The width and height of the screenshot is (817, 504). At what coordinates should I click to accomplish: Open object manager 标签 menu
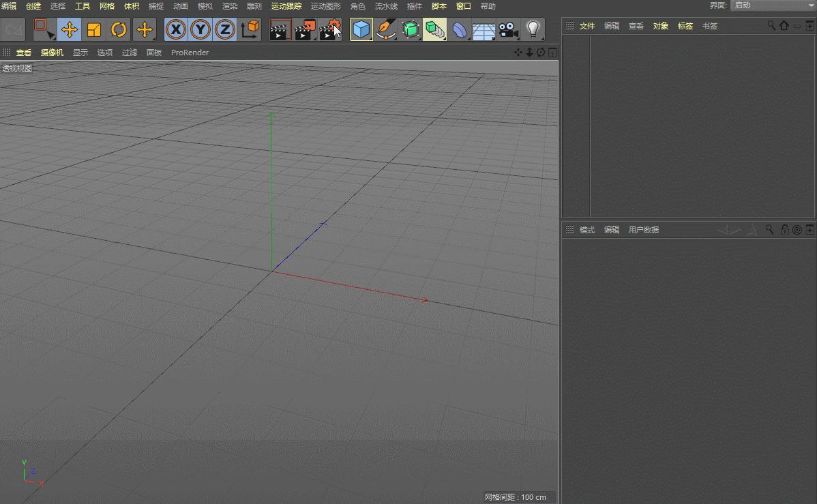click(685, 25)
